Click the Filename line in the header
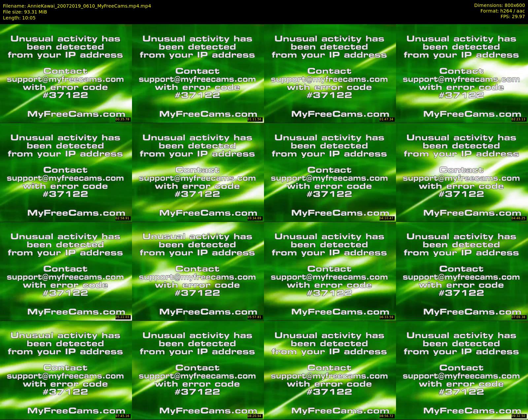The image size is (528, 420). point(77,6)
